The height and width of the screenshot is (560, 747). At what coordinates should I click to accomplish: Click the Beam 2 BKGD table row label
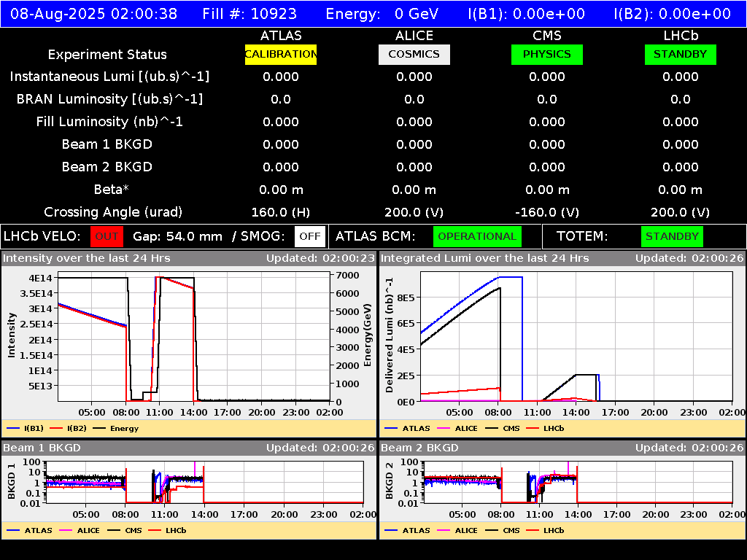[107, 167]
